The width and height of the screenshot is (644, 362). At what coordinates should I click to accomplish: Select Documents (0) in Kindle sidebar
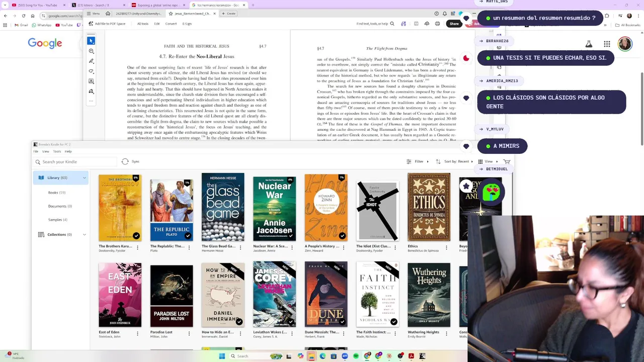coord(60,206)
